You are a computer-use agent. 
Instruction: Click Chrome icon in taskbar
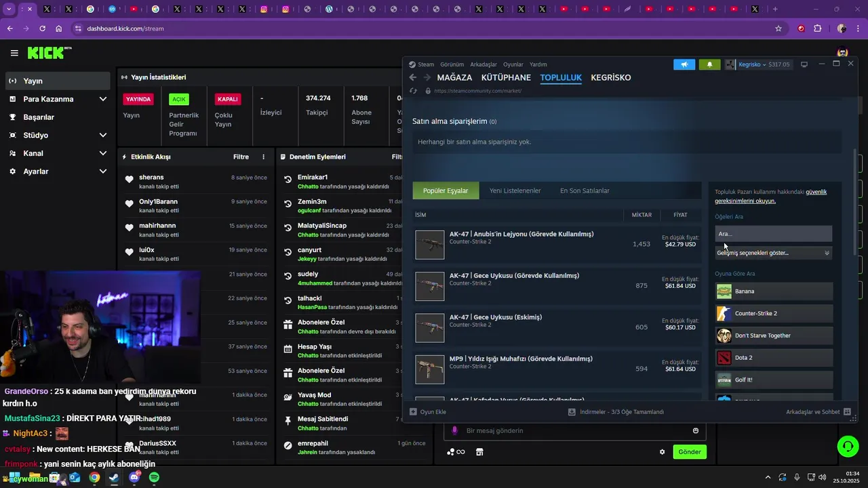coord(94,477)
